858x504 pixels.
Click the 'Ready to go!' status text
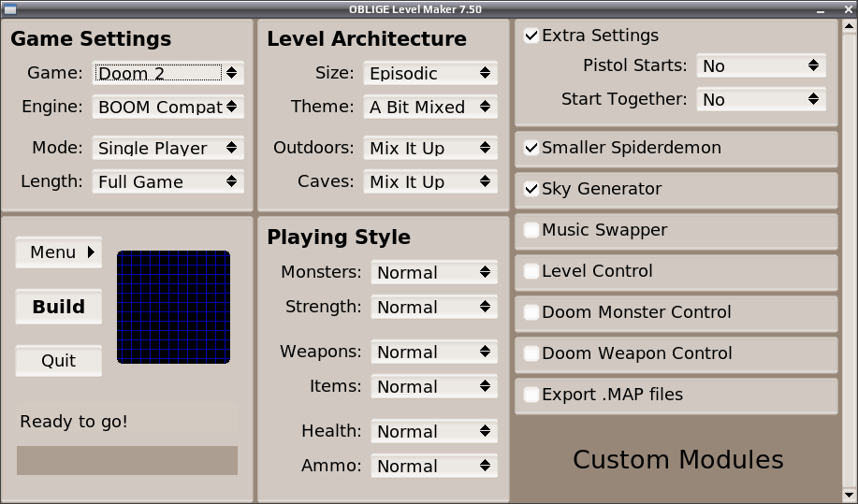[x=74, y=422]
